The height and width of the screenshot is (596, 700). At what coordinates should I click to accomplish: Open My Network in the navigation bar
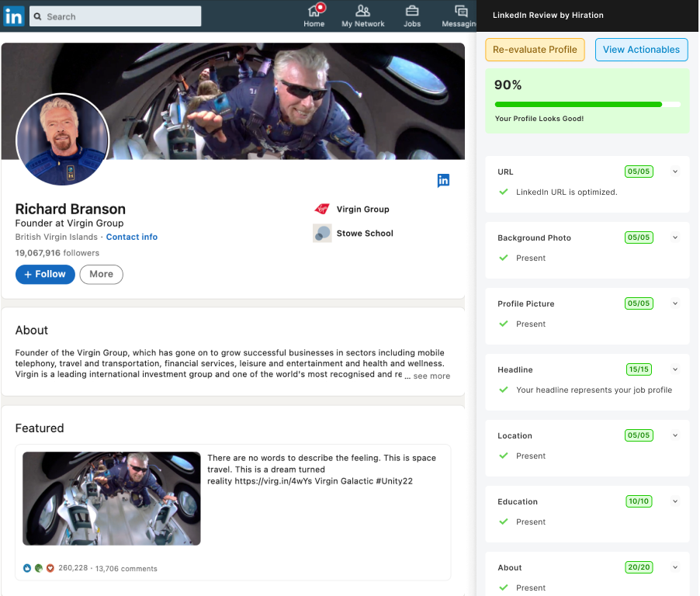tap(362, 16)
